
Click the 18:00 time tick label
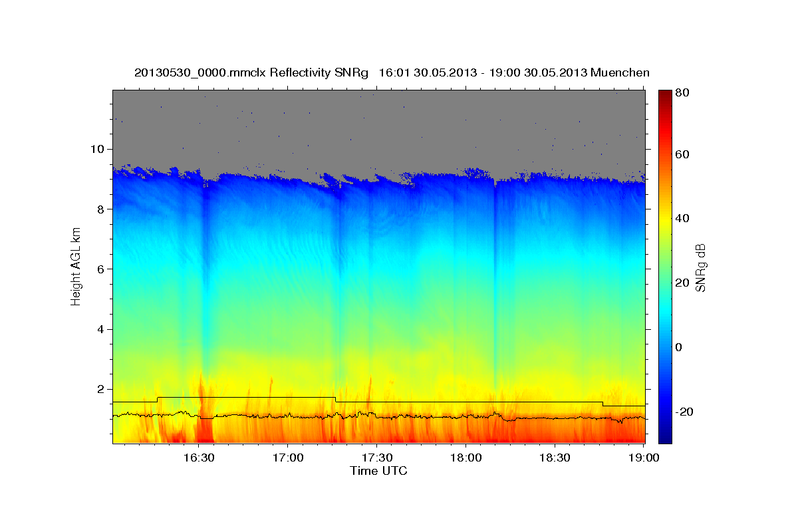coord(465,458)
